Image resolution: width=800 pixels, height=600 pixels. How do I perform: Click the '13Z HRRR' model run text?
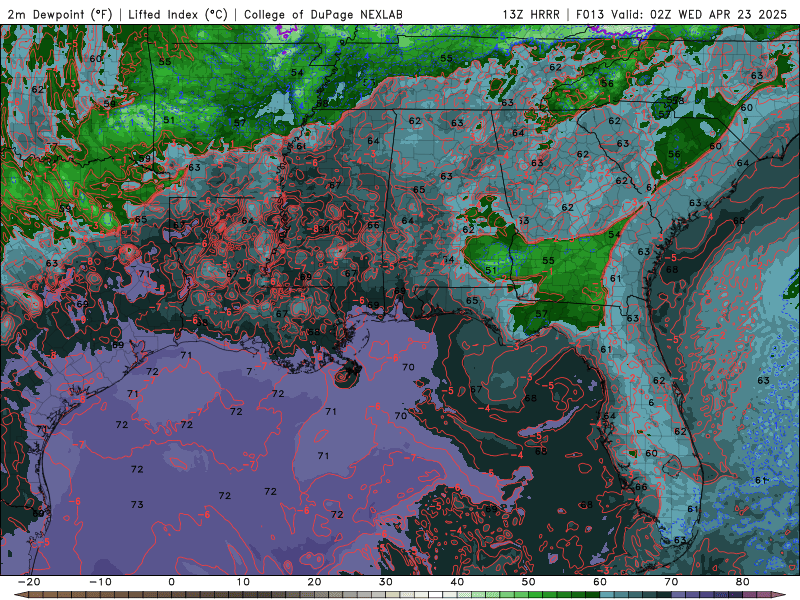coord(531,15)
